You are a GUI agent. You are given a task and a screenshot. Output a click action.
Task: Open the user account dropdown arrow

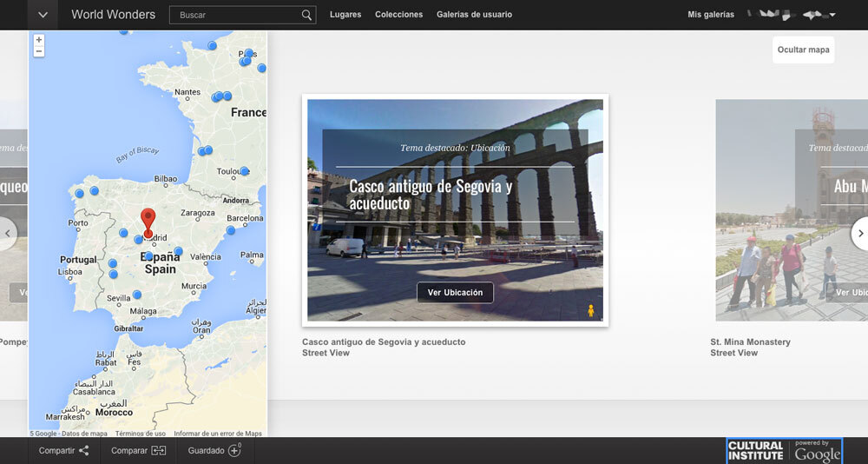832,15
